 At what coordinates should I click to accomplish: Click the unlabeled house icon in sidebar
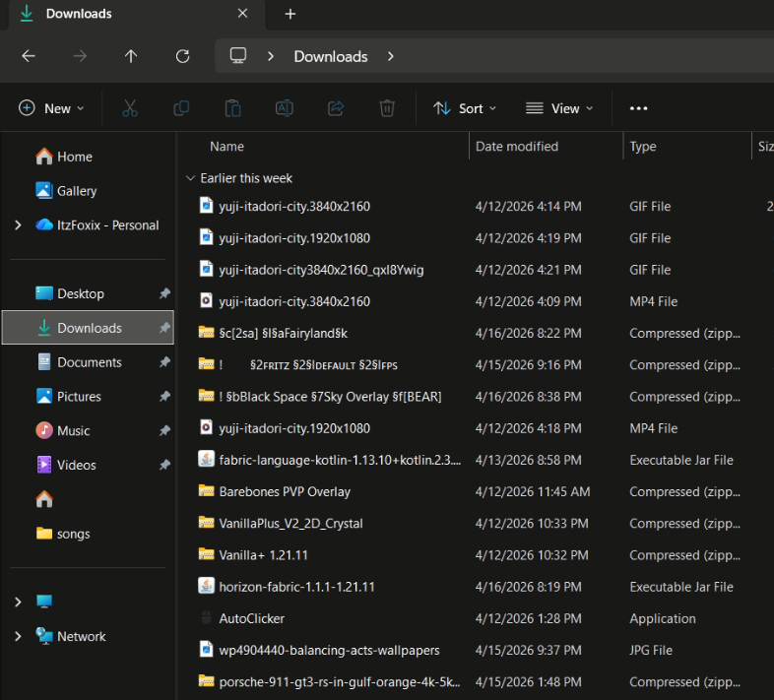[44, 499]
